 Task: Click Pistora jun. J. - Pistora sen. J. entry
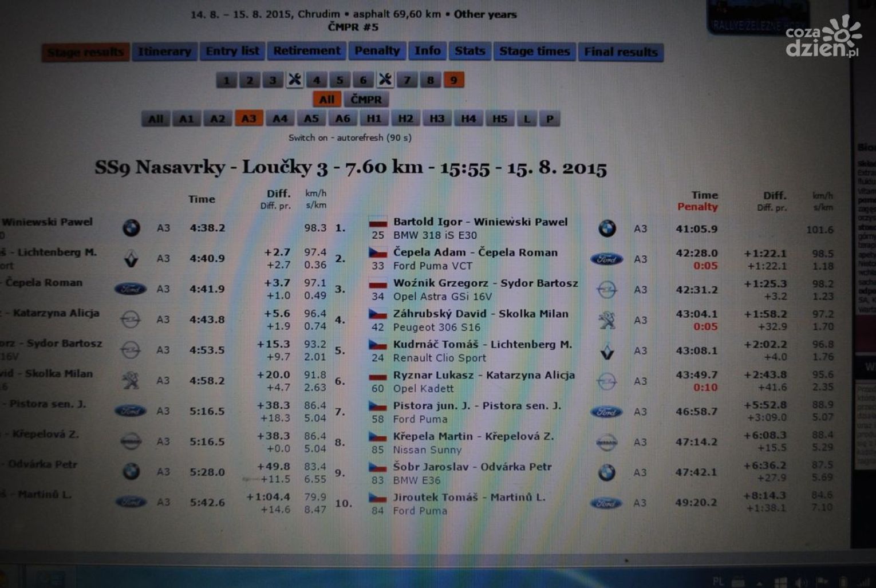click(477, 406)
